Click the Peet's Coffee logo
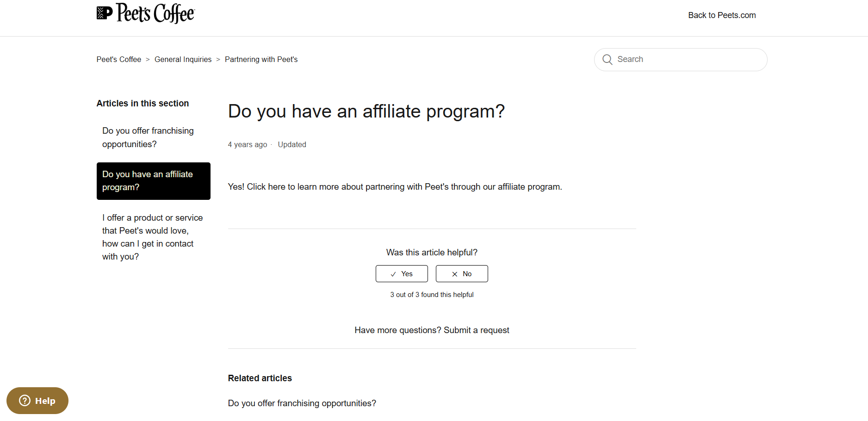Screen dimensions: 868x421 click(x=145, y=14)
